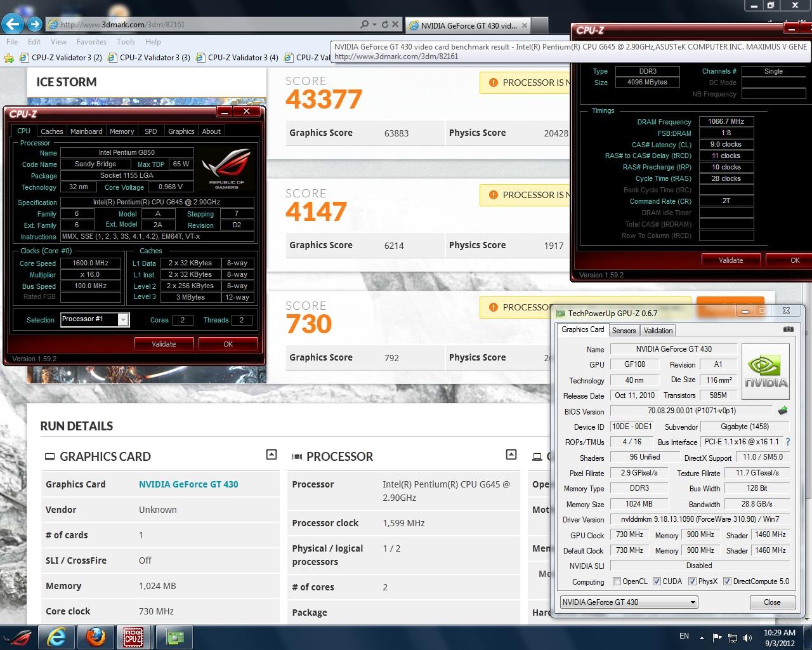Open Firefox from the taskbar
This screenshot has height=650, width=812.
coord(95,637)
